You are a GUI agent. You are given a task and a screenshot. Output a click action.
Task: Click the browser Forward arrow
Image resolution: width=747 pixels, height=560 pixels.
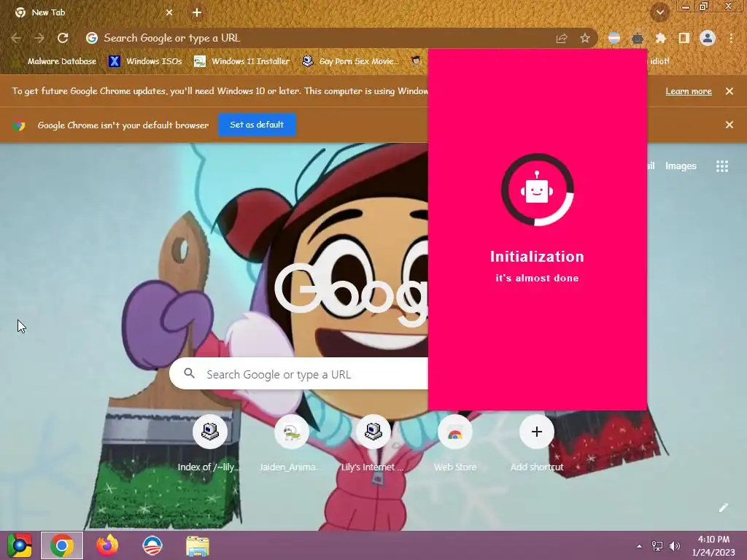(39, 38)
